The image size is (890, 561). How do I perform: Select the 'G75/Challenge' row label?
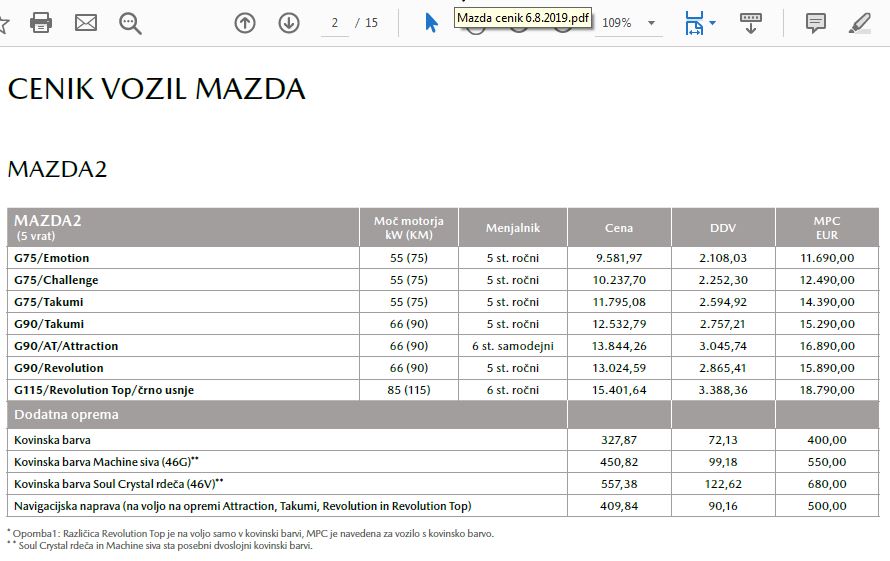tap(56, 280)
